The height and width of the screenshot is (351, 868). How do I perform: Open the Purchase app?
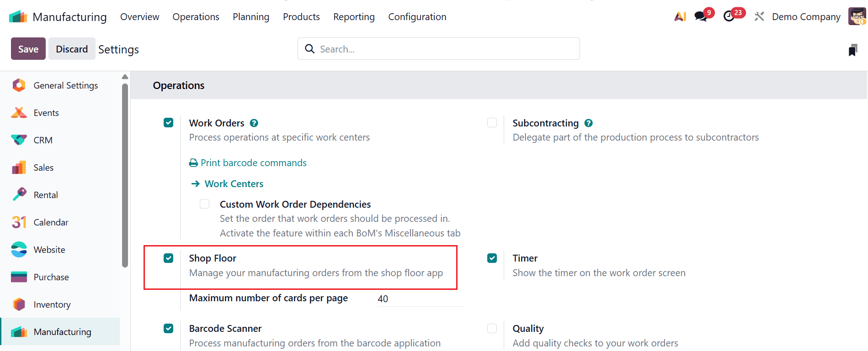coord(51,277)
